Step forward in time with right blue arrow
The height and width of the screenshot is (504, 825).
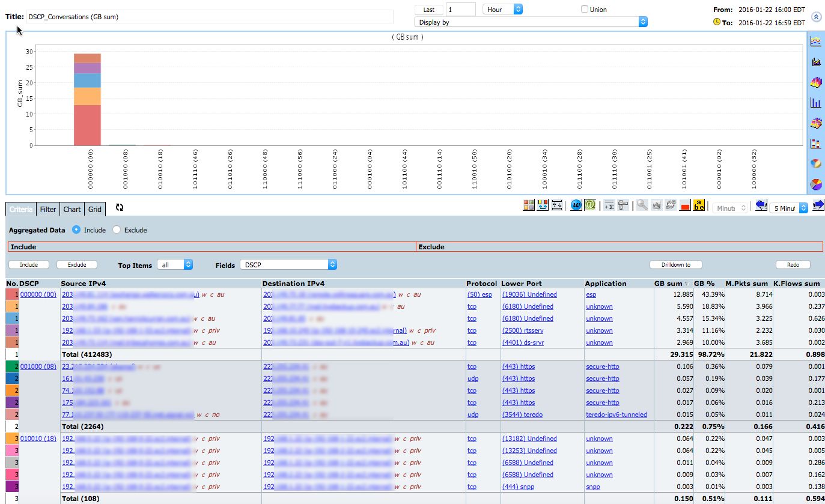(x=818, y=205)
